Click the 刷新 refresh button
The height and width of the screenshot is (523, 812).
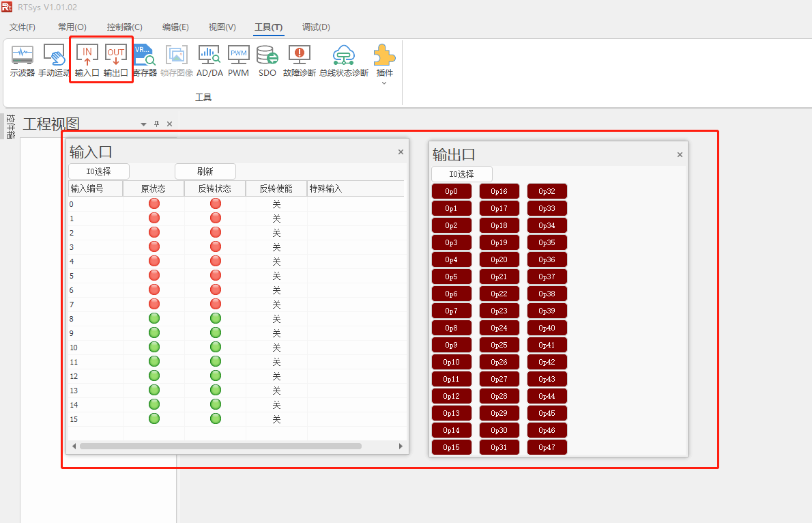(x=205, y=171)
